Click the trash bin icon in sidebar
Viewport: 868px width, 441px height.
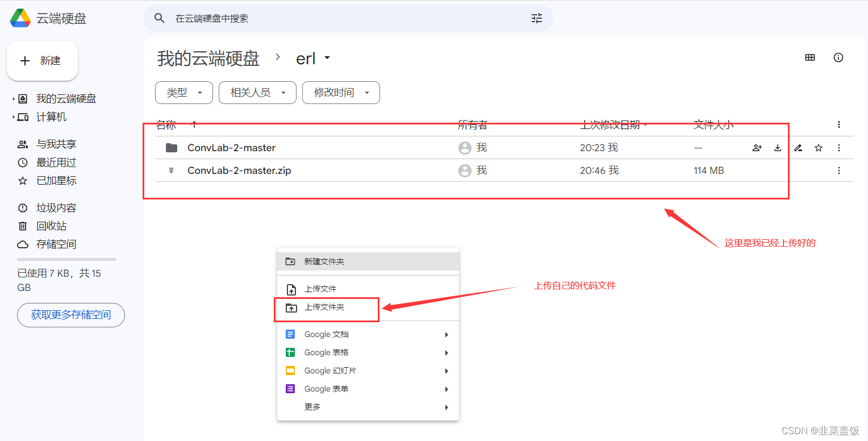[23, 226]
